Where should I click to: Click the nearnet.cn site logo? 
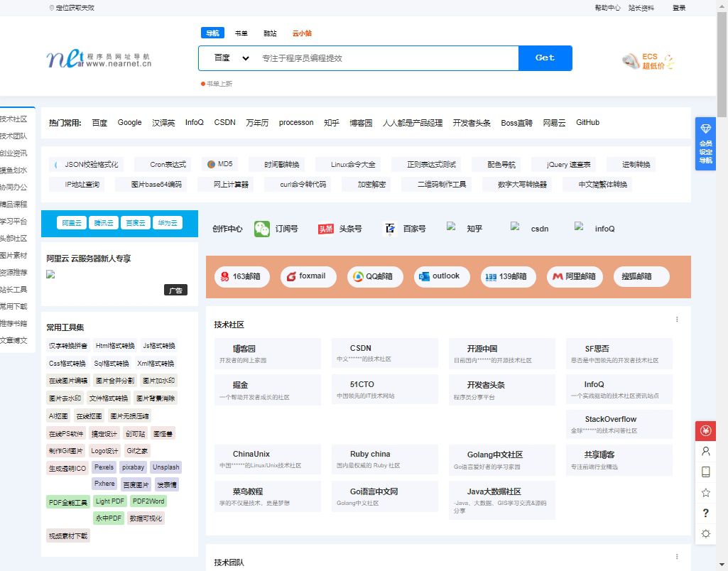99,59
